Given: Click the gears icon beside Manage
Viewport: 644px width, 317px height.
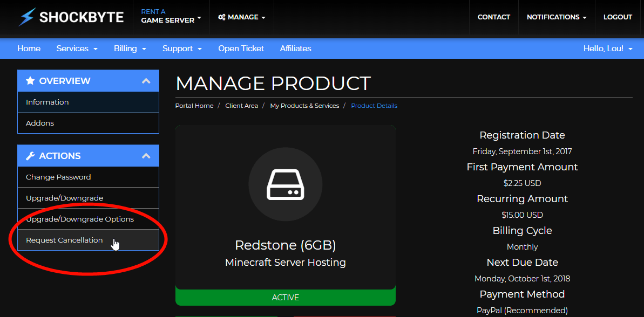Looking at the screenshot, I should pos(221,17).
